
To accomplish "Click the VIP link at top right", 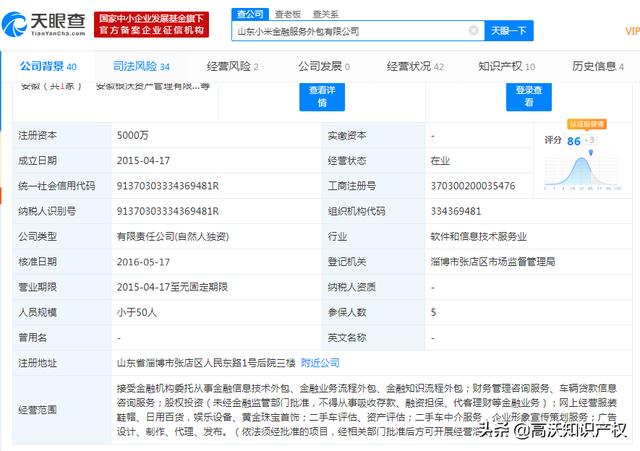I will 632,31.
